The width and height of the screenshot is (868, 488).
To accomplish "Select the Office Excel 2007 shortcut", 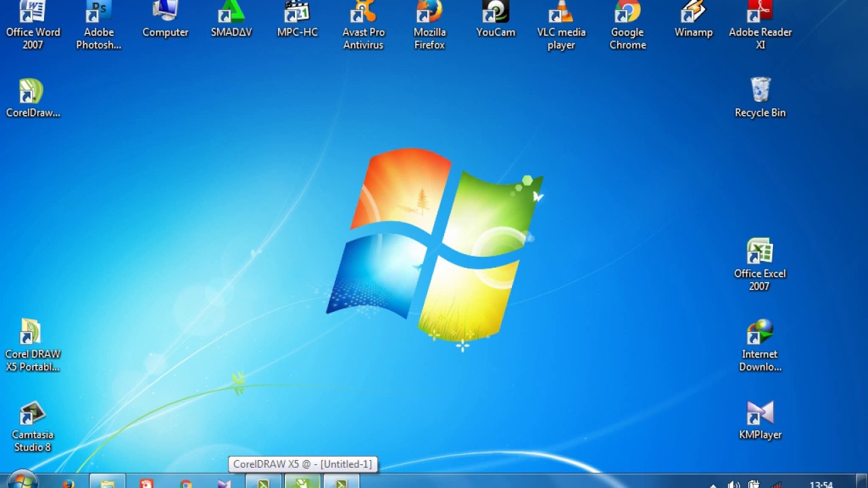I will click(x=759, y=265).
